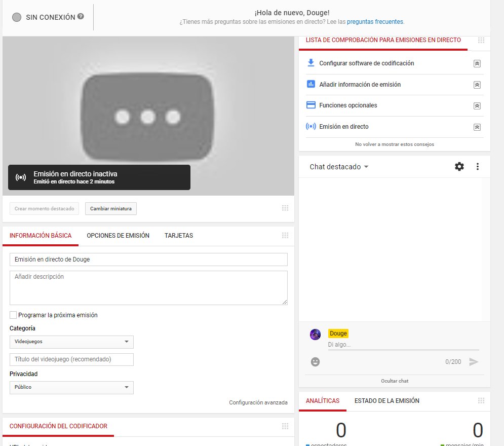Click the Douge name badge in chat

click(x=338, y=333)
